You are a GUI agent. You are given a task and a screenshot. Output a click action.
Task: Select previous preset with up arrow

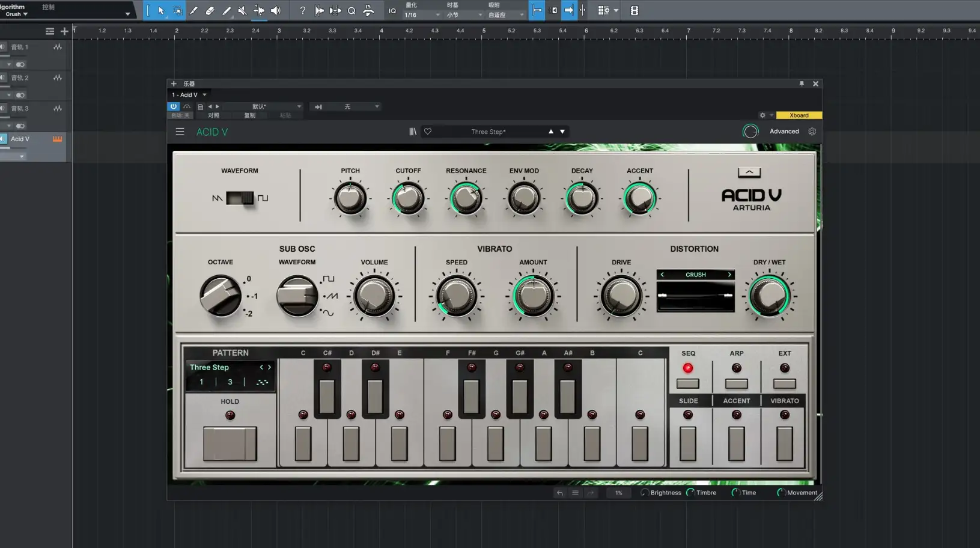click(550, 132)
